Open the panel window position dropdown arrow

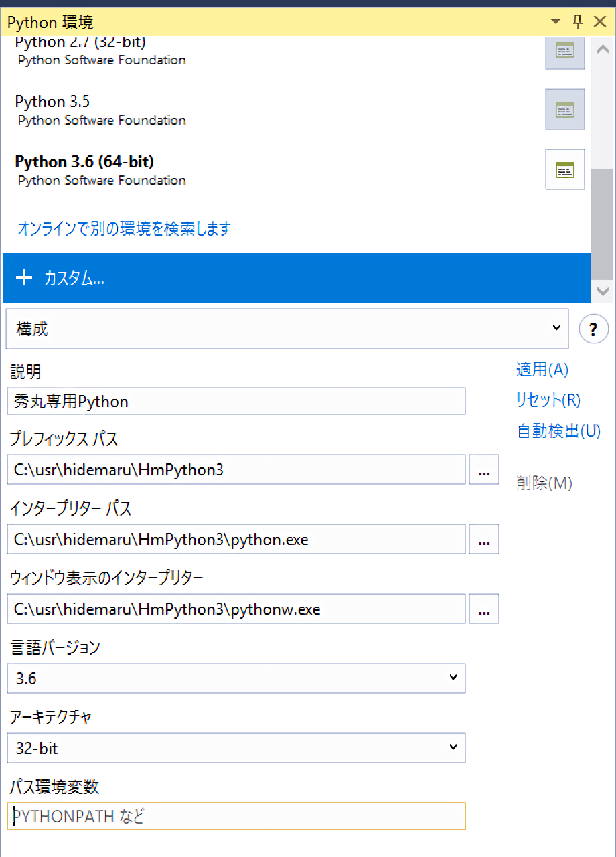coord(556,21)
